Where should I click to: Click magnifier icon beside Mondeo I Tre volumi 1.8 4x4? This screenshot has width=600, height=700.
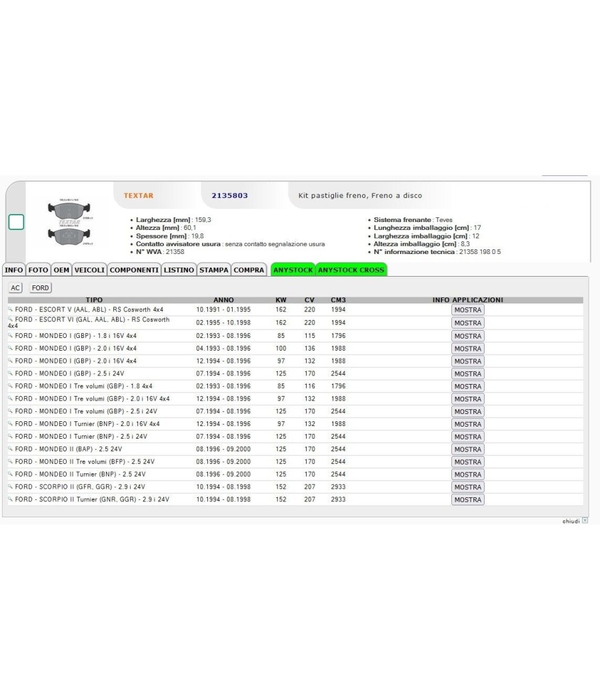(10, 386)
